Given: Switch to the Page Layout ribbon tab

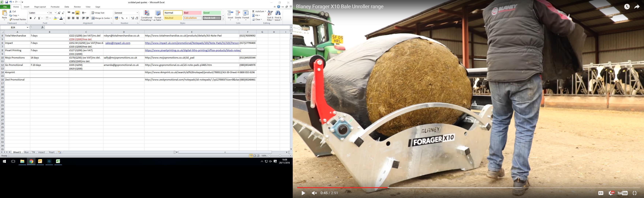Looking at the screenshot, I should coord(40,7).
